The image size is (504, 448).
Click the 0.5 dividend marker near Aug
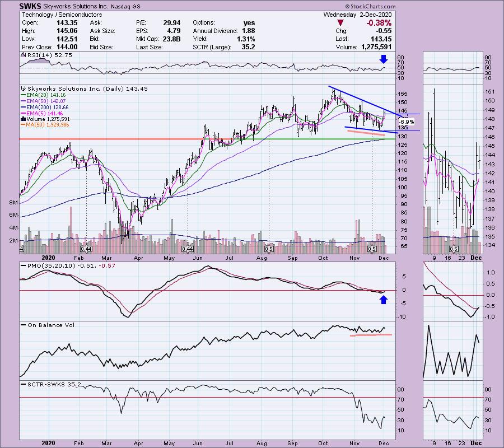pyautogui.click(x=269, y=249)
